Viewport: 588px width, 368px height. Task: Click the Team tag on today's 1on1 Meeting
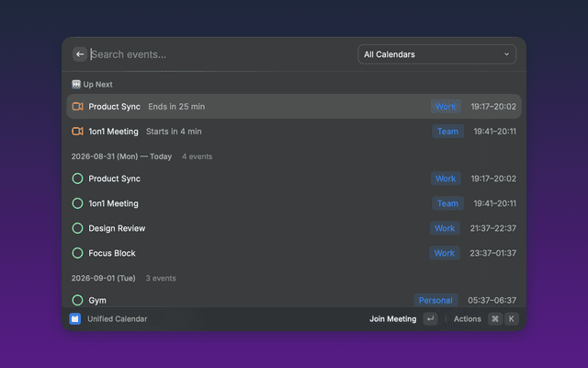tap(447, 203)
